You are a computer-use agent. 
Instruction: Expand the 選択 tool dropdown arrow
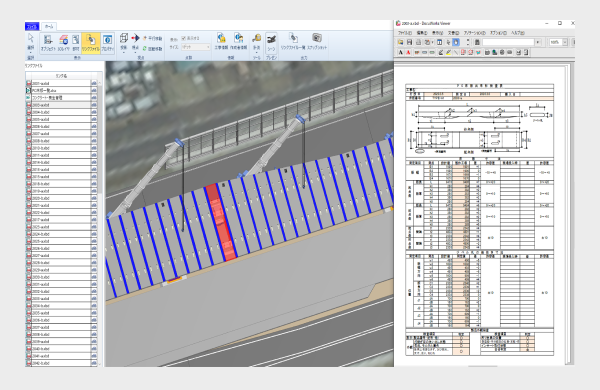31,52
